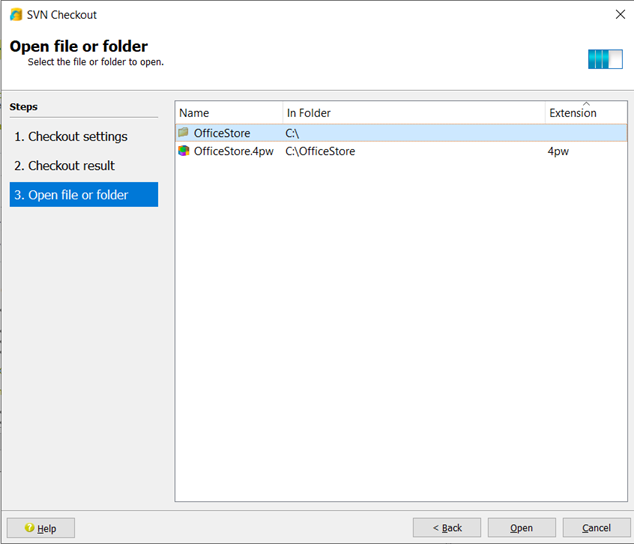Viewport: 634px width, 544px height.
Task: Click the C:\ folder path cell
Action: click(292, 133)
